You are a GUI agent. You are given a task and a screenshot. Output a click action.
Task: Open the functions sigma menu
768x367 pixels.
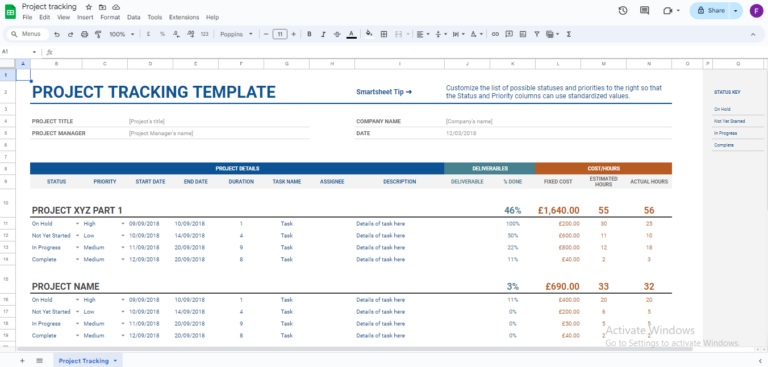point(569,34)
